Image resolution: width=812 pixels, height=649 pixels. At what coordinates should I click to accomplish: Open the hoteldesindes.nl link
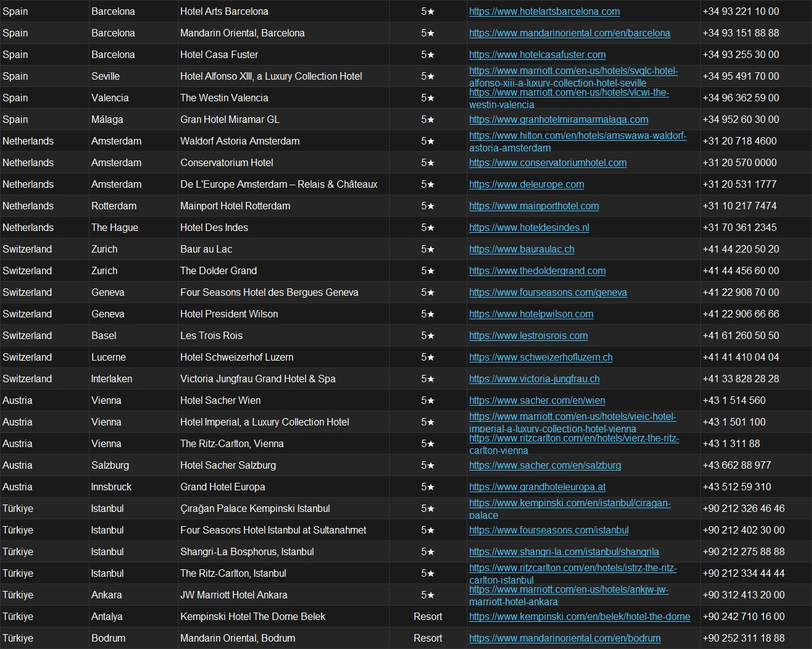click(x=529, y=227)
